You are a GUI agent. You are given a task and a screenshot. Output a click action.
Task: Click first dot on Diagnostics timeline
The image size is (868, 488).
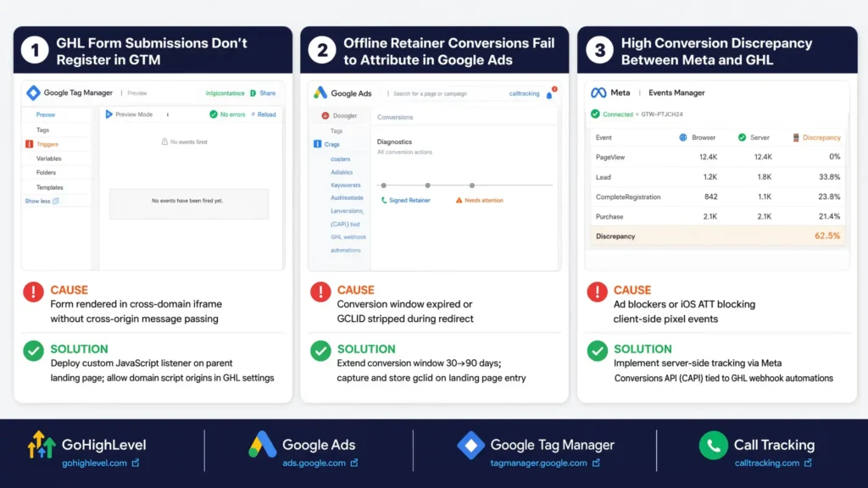click(384, 186)
